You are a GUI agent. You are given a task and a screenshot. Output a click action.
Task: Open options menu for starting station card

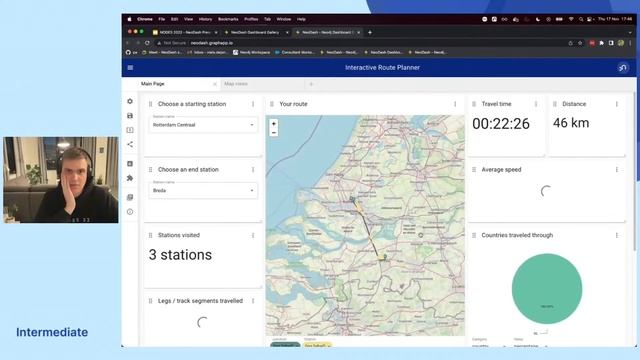[253, 104]
